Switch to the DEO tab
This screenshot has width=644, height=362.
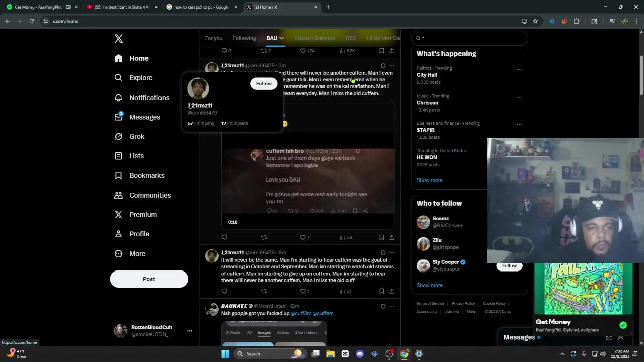point(351,38)
